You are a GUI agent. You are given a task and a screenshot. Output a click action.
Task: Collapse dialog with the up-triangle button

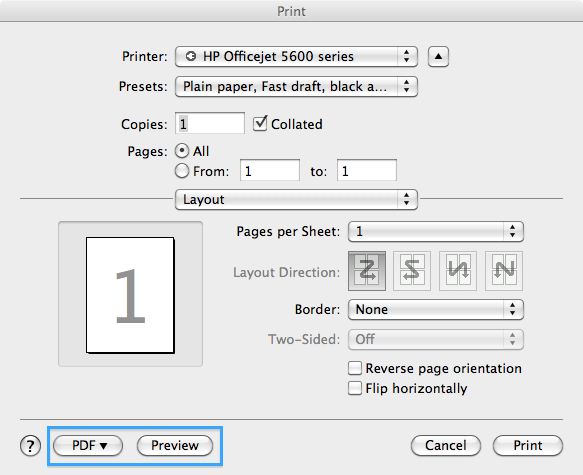click(x=438, y=57)
